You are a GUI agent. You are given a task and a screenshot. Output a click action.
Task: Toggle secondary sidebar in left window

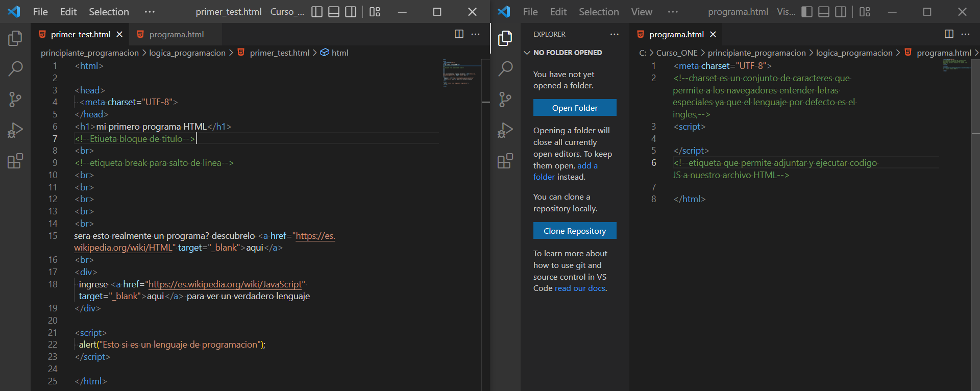tap(351, 12)
